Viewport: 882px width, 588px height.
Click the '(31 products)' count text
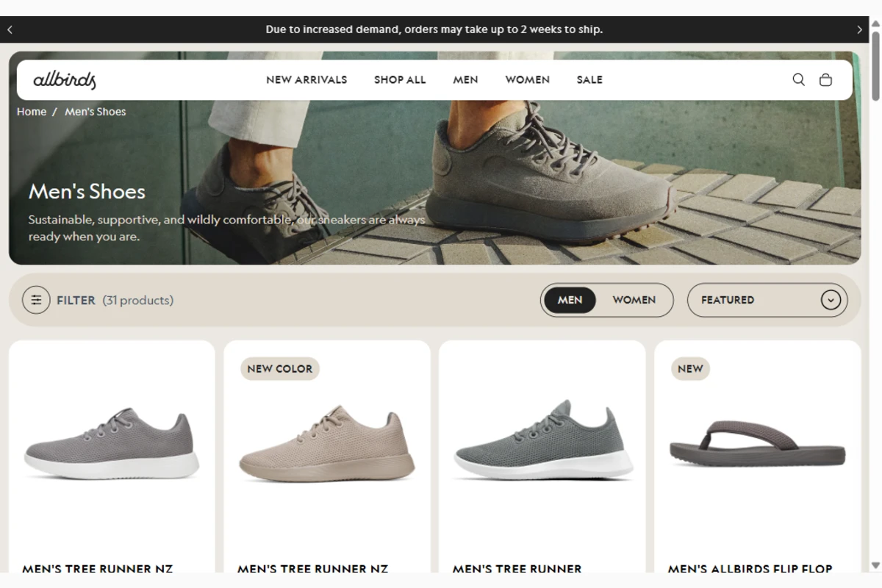pyautogui.click(x=138, y=300)
